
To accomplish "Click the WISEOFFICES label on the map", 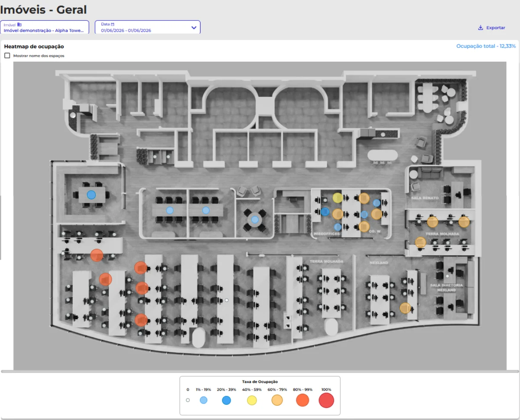I will pyautogui.click(x=326, y=233).
